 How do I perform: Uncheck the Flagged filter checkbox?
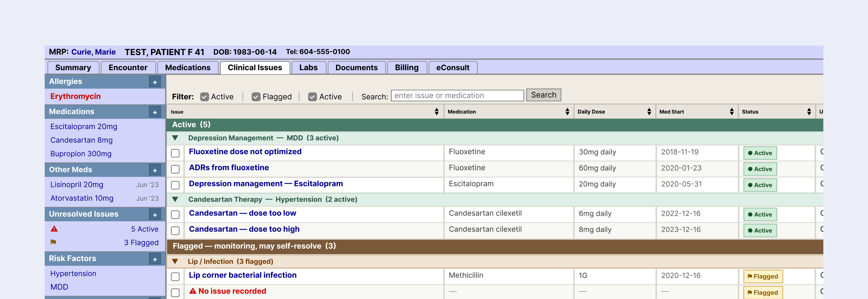click(256, 97)
